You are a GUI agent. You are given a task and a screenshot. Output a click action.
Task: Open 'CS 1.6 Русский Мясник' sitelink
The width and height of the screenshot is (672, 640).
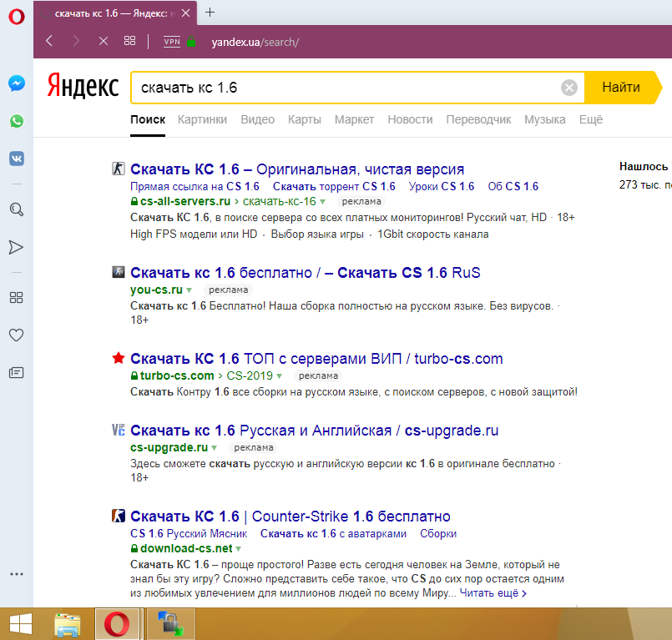coord(189,534)
